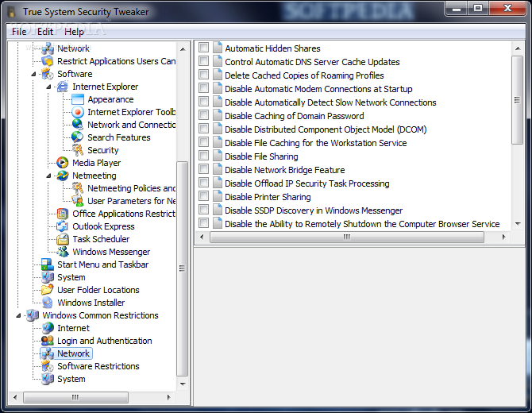Click tree horizontal scroll right arrow
This screenshot has width=532, height=413.
(x=169, y=397)
